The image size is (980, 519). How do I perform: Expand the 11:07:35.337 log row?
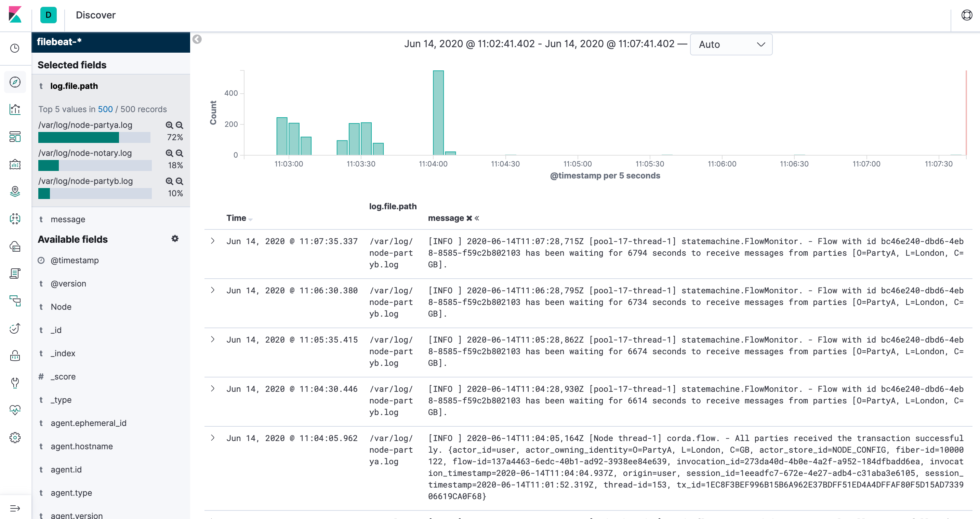(x=213, y=241)
